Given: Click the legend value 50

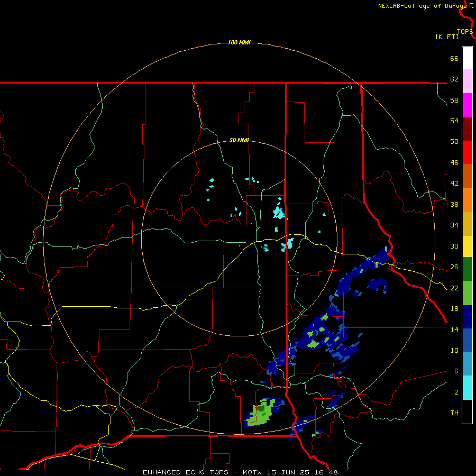Looking at the screenshot, I should (x=454, y=142).
